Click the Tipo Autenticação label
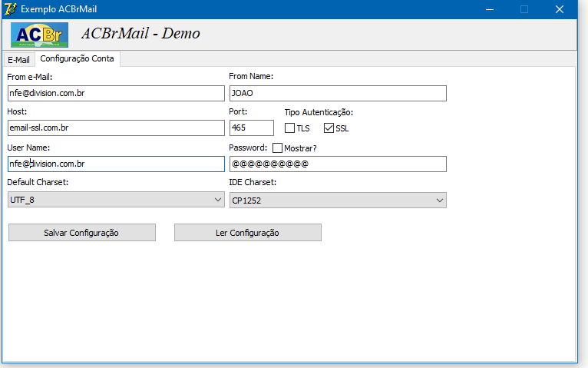Viewport: 588px width, 368px height. click(319, 112)
